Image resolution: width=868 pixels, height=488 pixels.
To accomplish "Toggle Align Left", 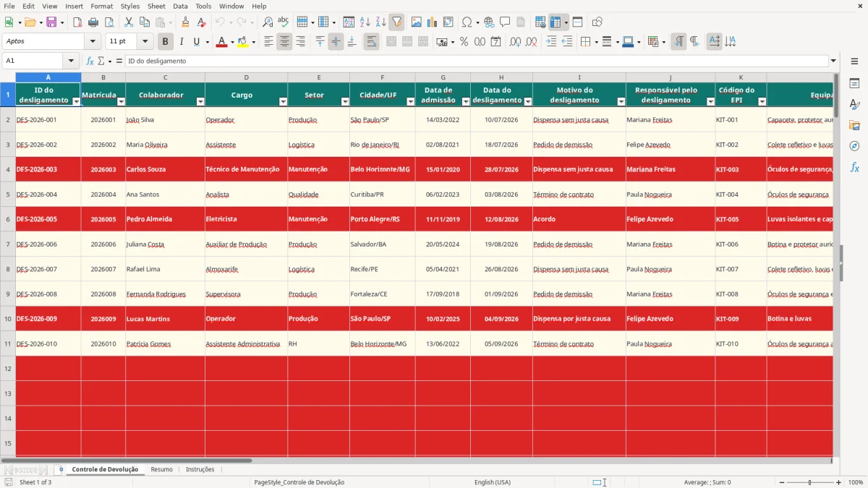I will (268, 42).
